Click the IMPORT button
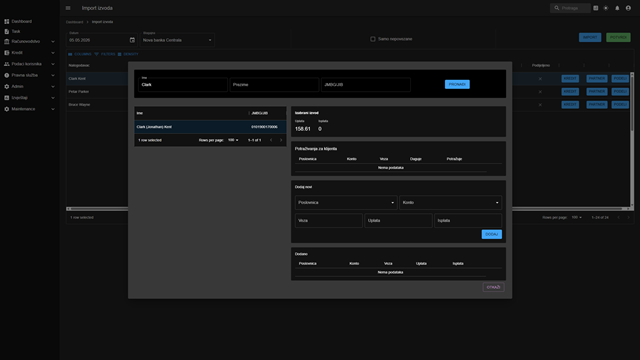 [x=590, y=38]
